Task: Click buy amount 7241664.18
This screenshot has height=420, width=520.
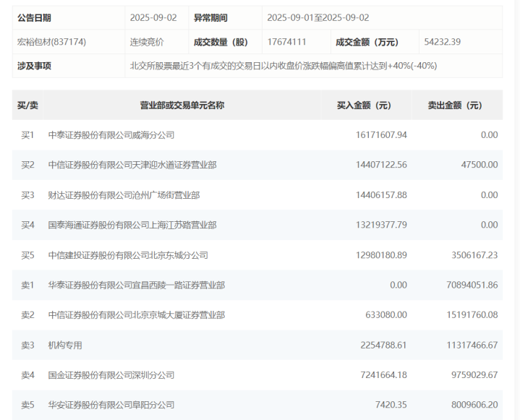Action: [x=384, y=375]
